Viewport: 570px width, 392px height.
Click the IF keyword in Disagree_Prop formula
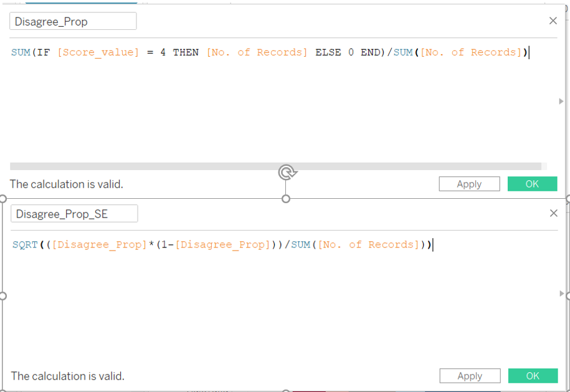44,52
